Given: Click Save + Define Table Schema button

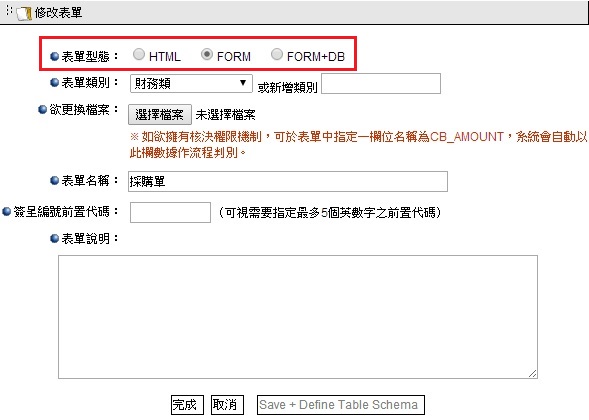Looking at the screenshot, I should tap(341, 405).
